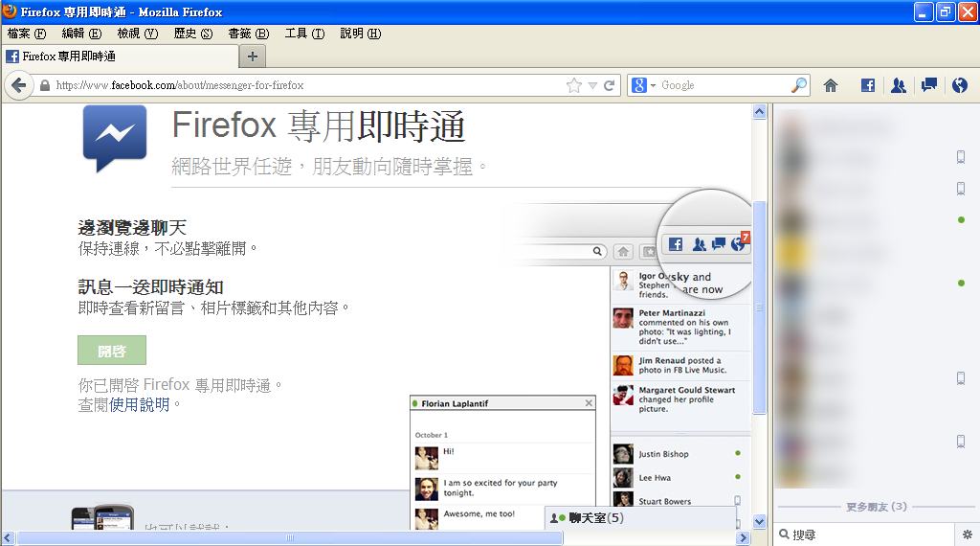Open the 檔案 menu
The image size is (980, 546).
[x=27, y=34]
